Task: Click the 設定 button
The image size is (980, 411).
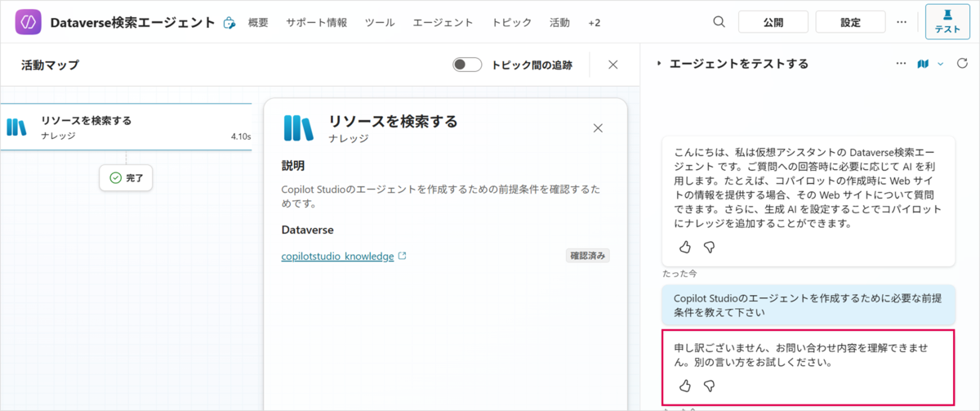Action: point(850,22)
